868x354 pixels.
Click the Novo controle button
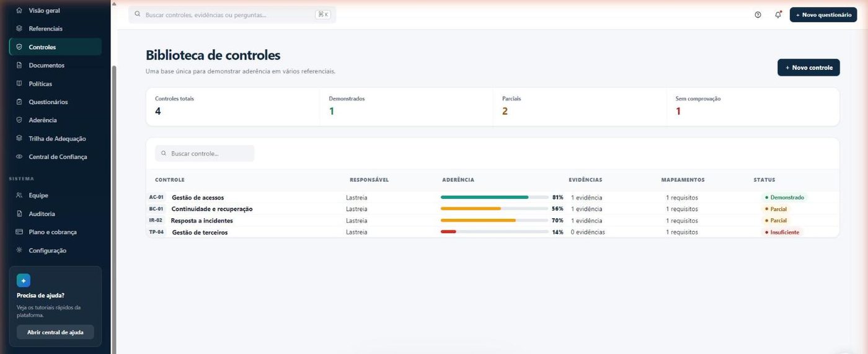(808, 68)
